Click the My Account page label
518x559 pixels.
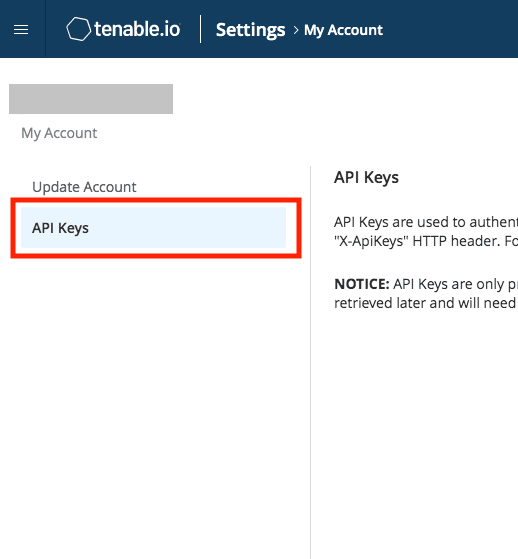coord(59,133)
